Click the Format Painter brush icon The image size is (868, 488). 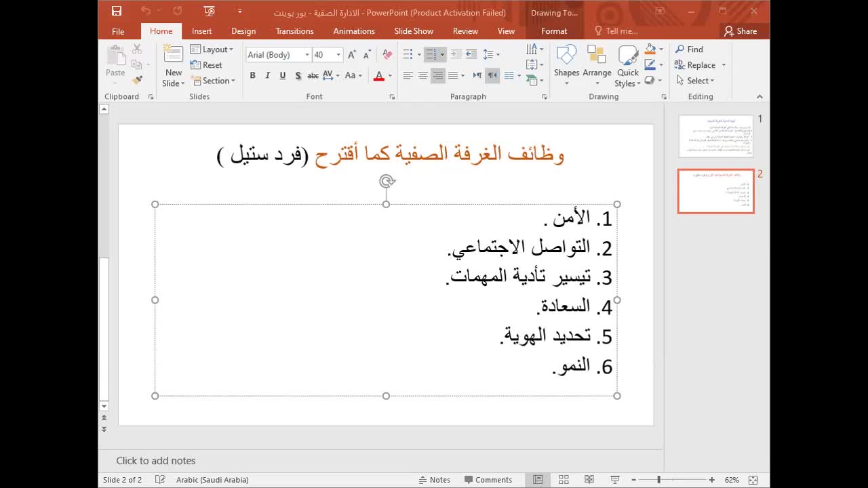[137, 80]
